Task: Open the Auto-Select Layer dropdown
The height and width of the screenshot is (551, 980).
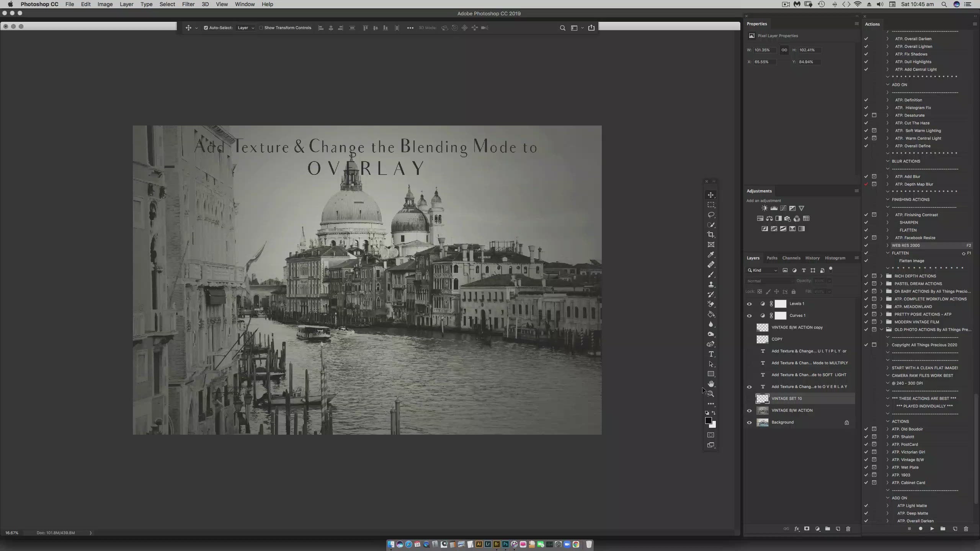Action: pos(246,28)
